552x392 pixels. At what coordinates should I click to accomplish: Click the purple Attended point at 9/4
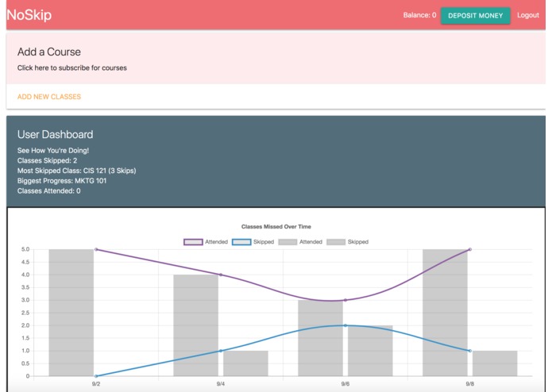point(221,275)
